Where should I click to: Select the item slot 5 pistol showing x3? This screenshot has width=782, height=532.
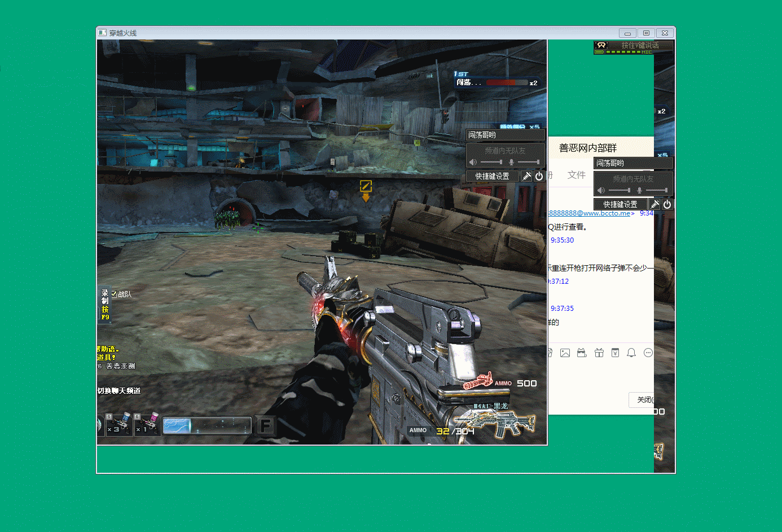(119, 424)
